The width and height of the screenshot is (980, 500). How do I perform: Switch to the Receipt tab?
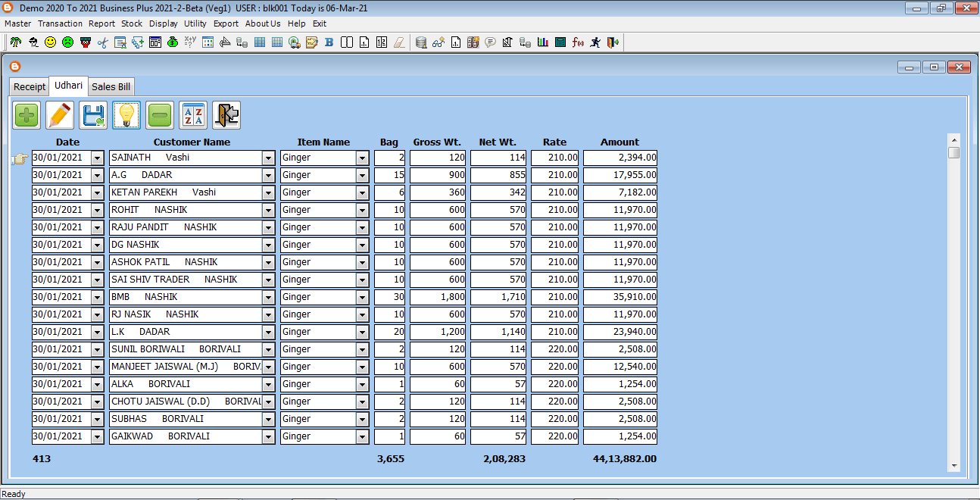pos(30,86)
